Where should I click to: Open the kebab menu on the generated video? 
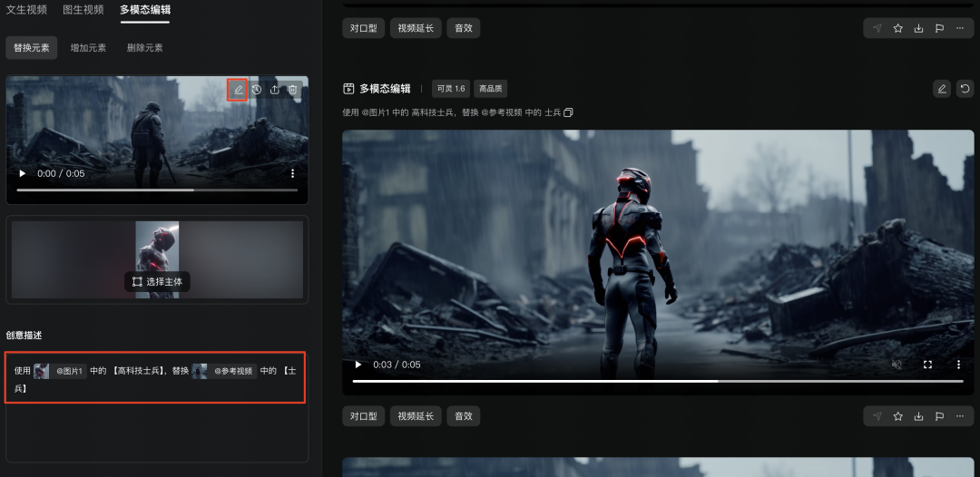point(959,365)
